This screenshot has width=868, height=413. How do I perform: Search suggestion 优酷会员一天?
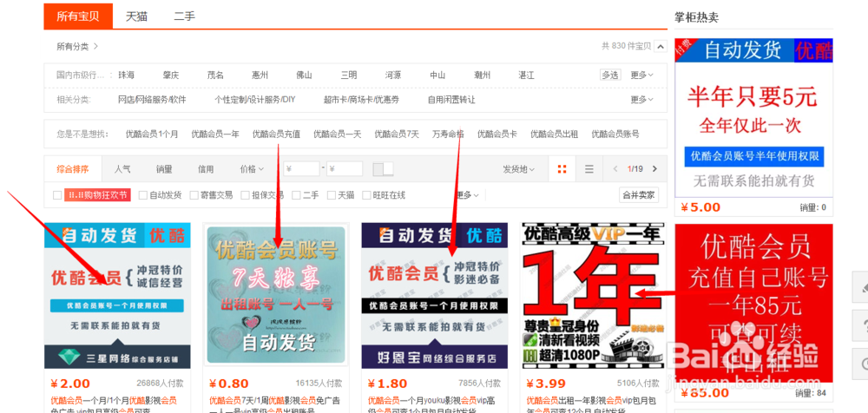pyautogui.click(x=337, y=134)
